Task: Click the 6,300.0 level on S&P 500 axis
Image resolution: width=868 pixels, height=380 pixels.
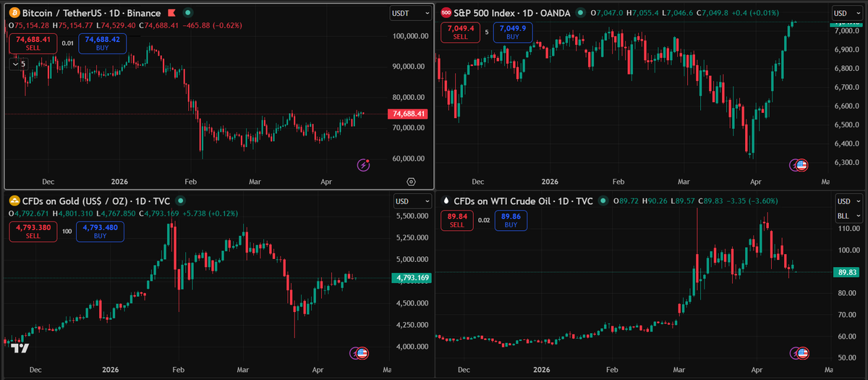Action: [846, 162]
